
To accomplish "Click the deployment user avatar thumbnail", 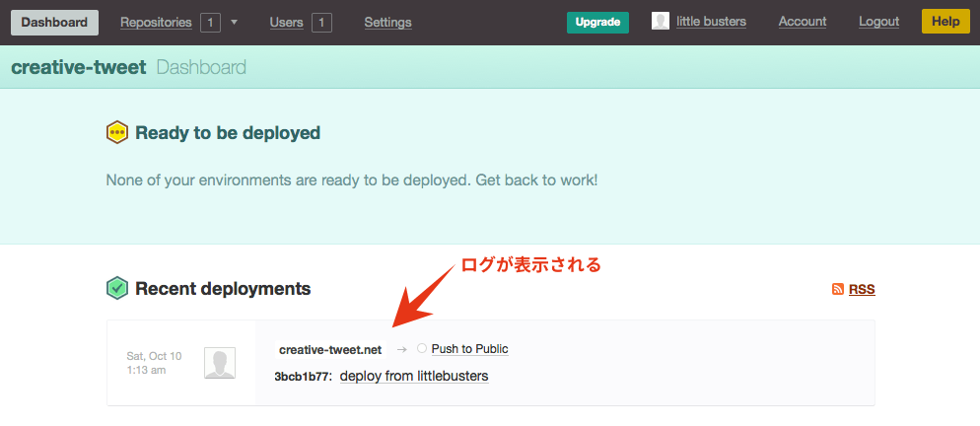I will click(220, 363).
